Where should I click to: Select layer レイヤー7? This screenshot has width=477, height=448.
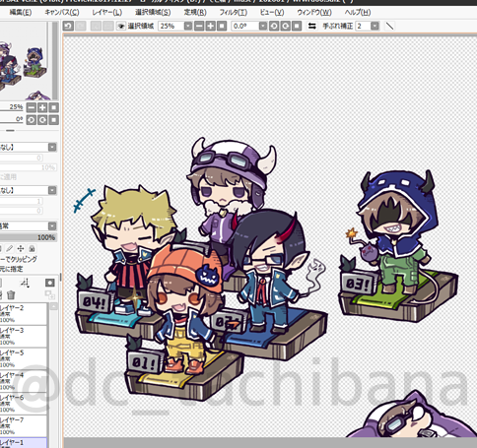pos(24,425)
